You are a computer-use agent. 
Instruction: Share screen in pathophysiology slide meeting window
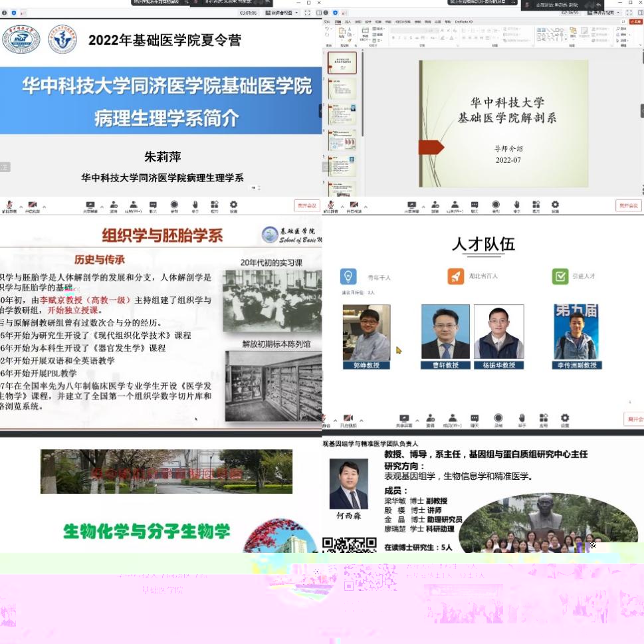pyautogui.click(x=90, y=207)
